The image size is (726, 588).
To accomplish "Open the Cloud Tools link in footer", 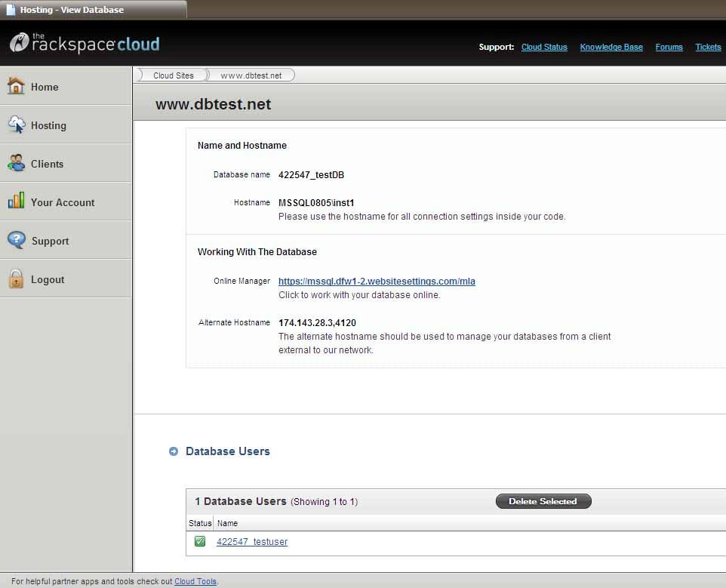I will pyautogui.click(x=195, y=581).
